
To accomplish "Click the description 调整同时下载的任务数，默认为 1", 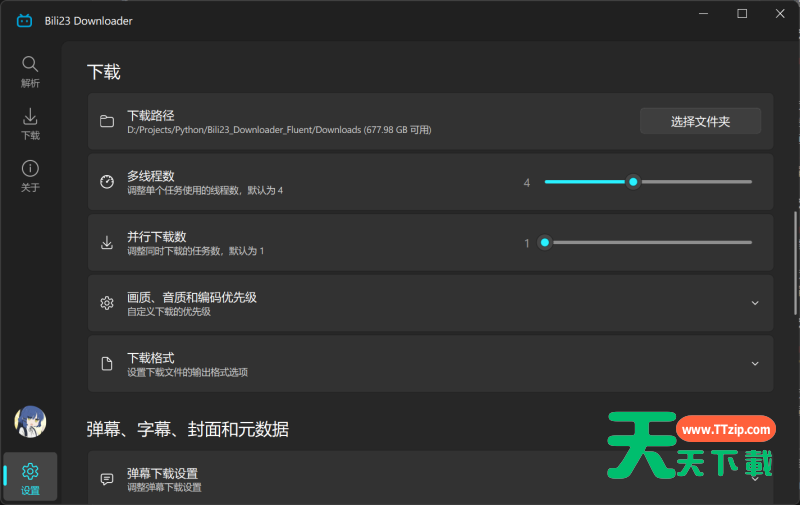I will pyautogui.click(x=195, y=251).
